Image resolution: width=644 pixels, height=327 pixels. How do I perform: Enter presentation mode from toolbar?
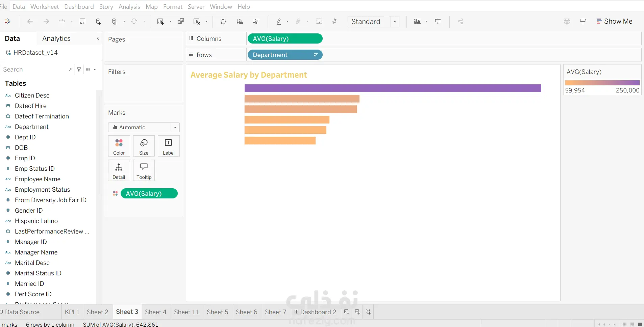[x=438, y=21]
